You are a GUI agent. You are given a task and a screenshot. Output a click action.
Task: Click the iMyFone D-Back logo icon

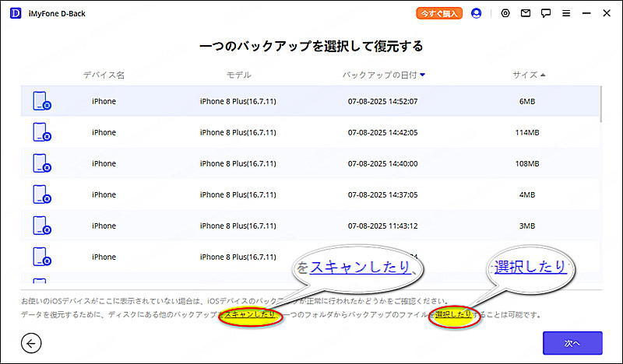16,13
